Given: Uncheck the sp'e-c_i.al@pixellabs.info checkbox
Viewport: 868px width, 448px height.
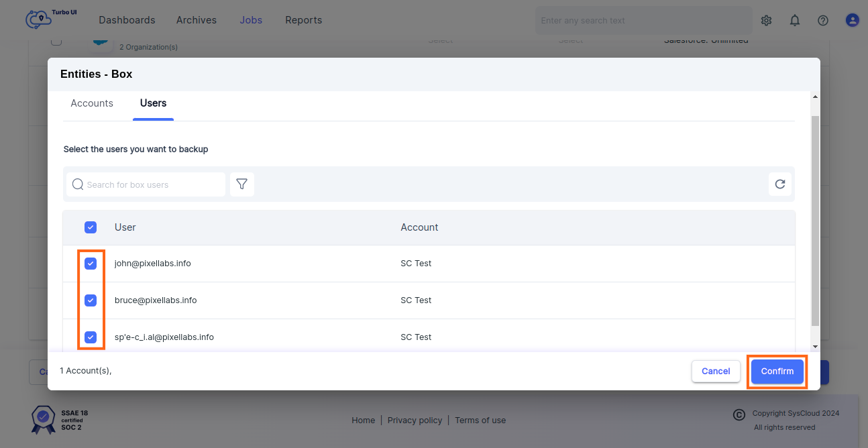Looking at the screenshot, I should (91, 337).
